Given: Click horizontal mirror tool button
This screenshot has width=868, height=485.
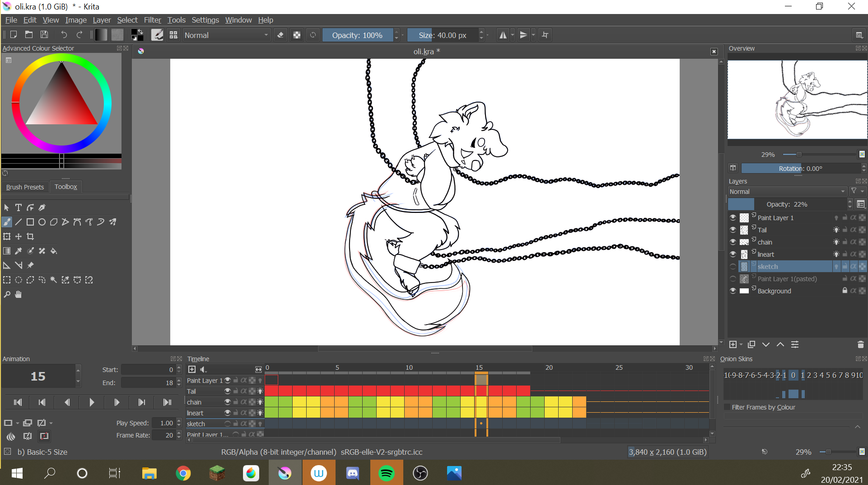Looking at the screenshot, I should 503,35.
